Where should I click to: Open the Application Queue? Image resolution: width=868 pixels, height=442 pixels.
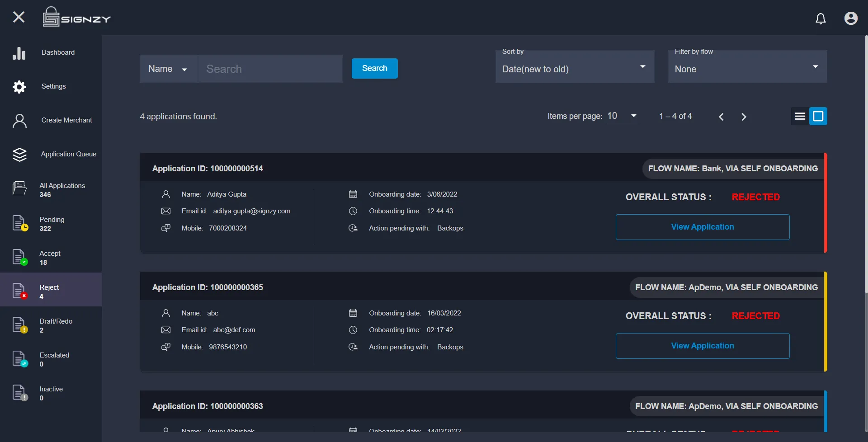click(x=51, y=154)
